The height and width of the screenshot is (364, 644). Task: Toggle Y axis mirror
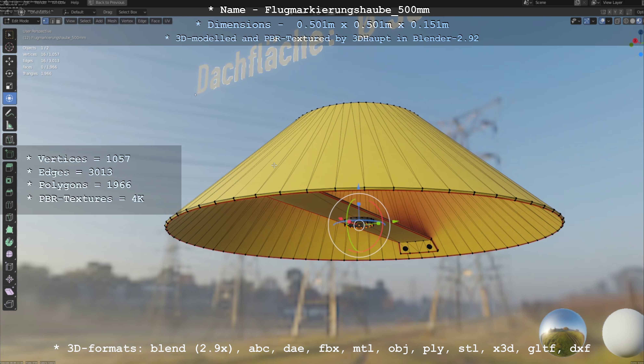click(x=615, y=12)
